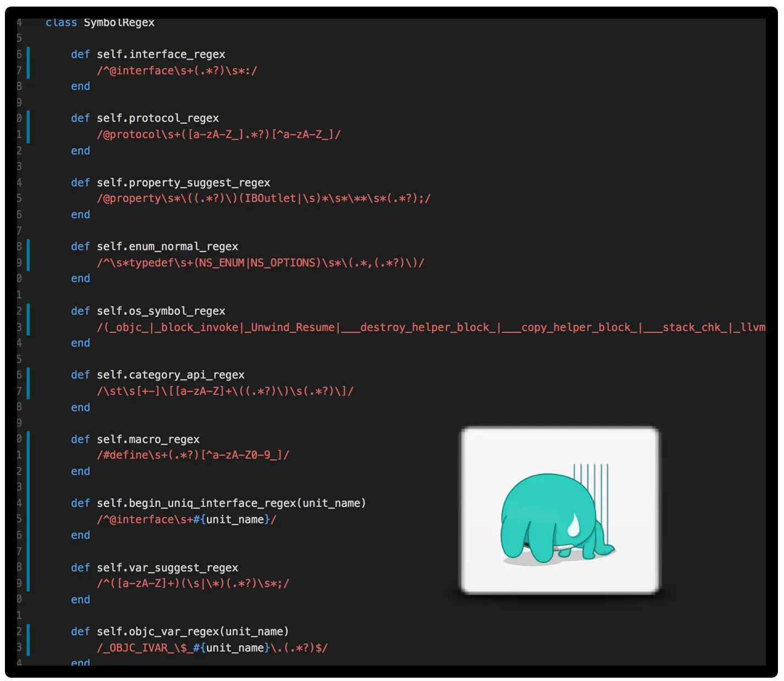Image resolution: width=784 pixels, height=681 pixels.
Task: Click the sad teal creature sticker image
Action: click(x=559, y=511)
